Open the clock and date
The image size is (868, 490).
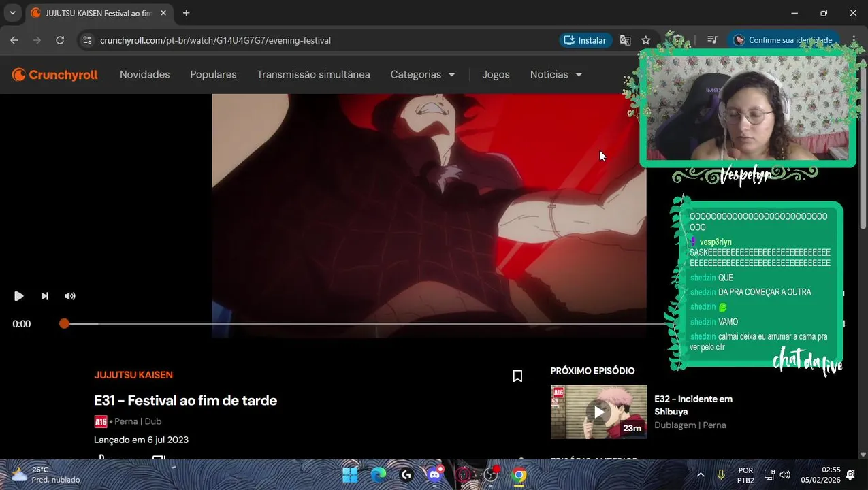[x=820, y=474]
